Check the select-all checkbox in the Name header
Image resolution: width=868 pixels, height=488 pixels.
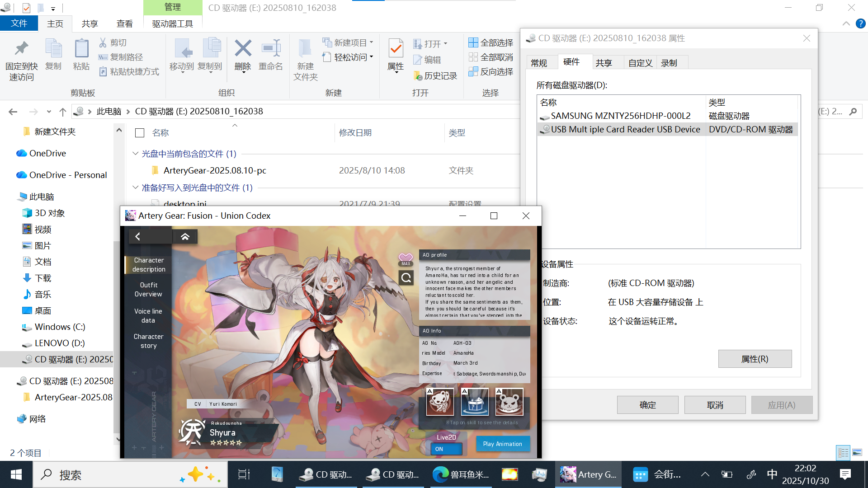coord(140,133)
